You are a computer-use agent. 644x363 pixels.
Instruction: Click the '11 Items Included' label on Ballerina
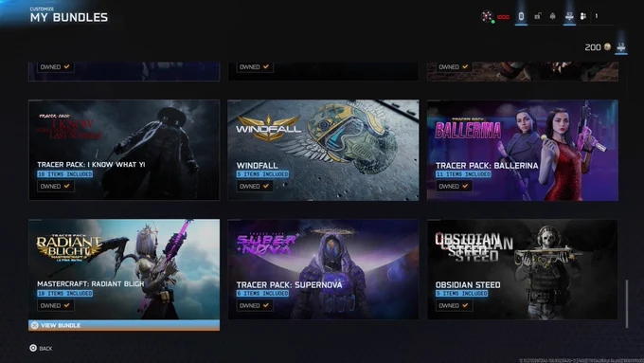[x=463, y=174]
